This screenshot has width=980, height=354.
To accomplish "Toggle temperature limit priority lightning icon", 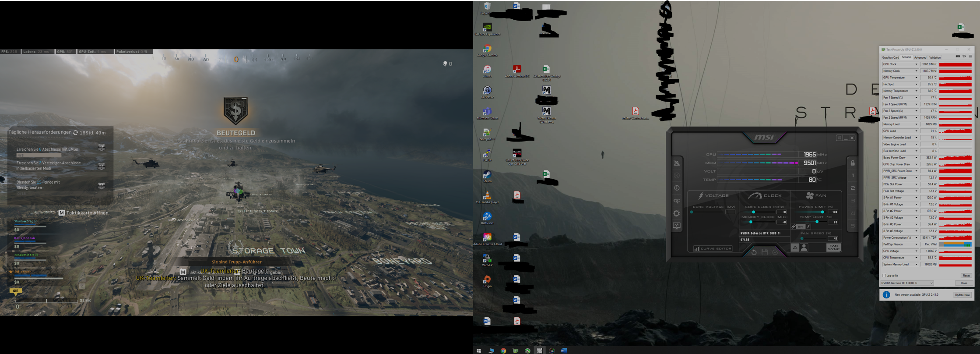I will 808,227.
